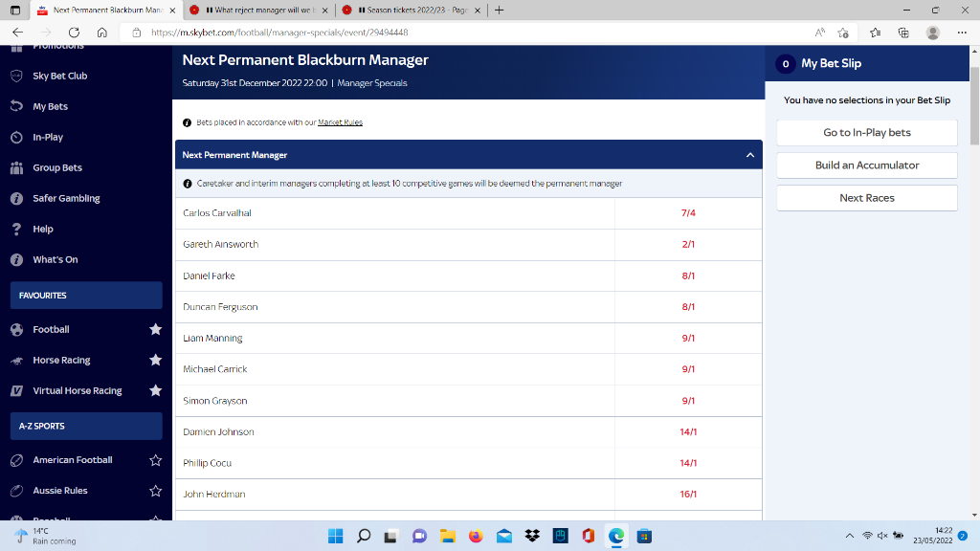The width and height of the screenshot is (980, 551).
Task: Open Horse Racing icon in favourites
Action: pyautogui.click(x=17, y=360)
